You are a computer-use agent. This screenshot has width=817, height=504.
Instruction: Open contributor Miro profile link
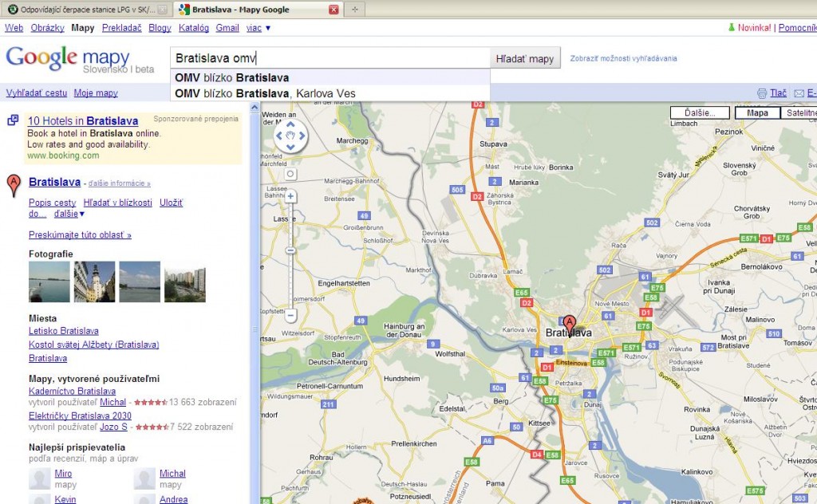click(64, 473)
